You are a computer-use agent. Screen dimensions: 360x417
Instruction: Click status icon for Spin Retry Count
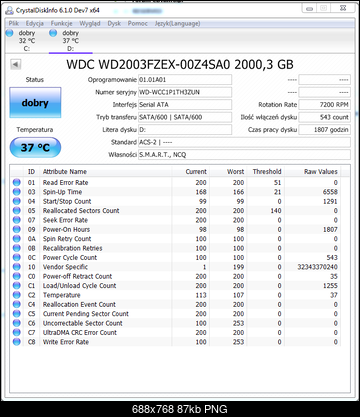coord(16,239)
